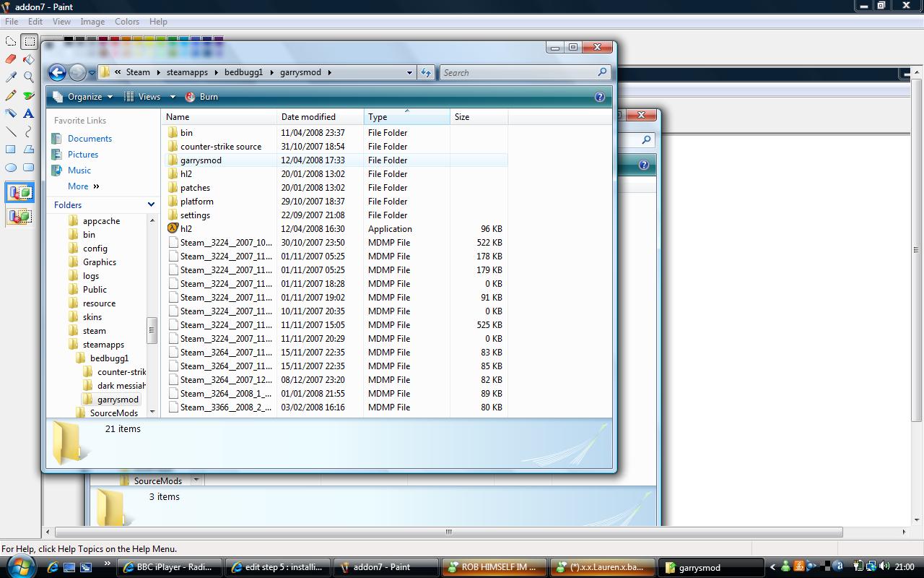Click the Explorer Search input field
Image resolution: width=924 pixels, height=578 pixels.
[518, 72]
